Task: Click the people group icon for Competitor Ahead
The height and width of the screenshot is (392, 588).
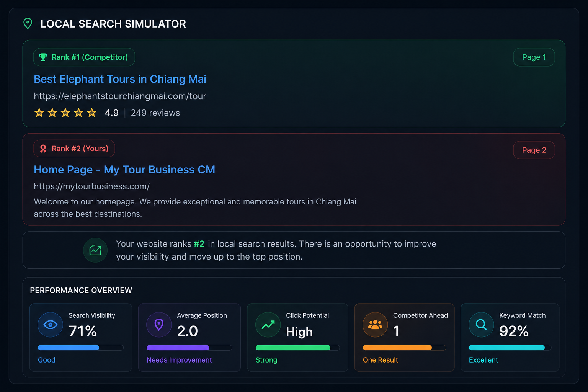Action: 375,325
